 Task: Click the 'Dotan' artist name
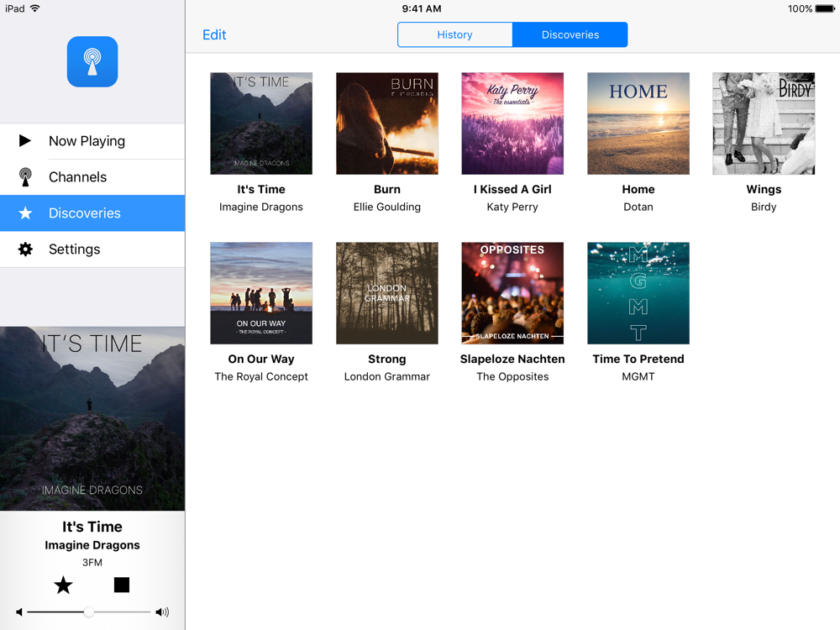coord(638,207)
